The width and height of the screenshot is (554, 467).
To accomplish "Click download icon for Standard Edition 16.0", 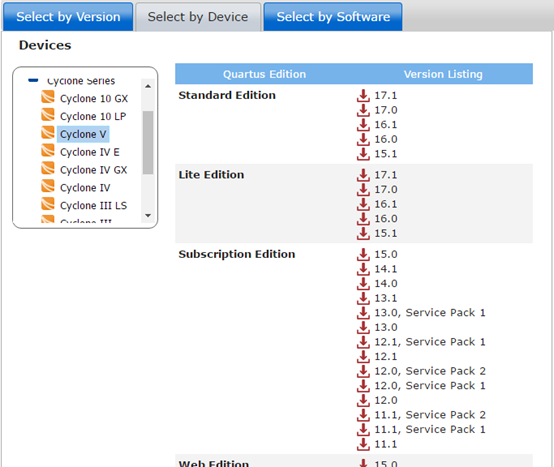I will click(363, 139).
